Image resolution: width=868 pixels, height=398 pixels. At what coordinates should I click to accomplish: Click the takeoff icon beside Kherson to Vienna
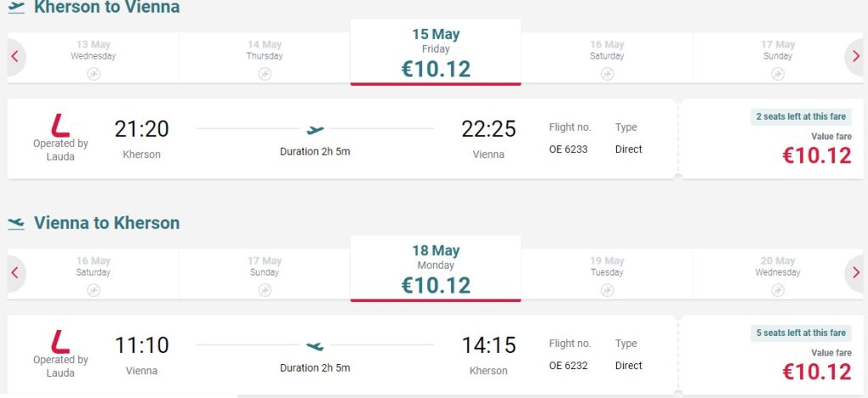click(x=16, y=8)
